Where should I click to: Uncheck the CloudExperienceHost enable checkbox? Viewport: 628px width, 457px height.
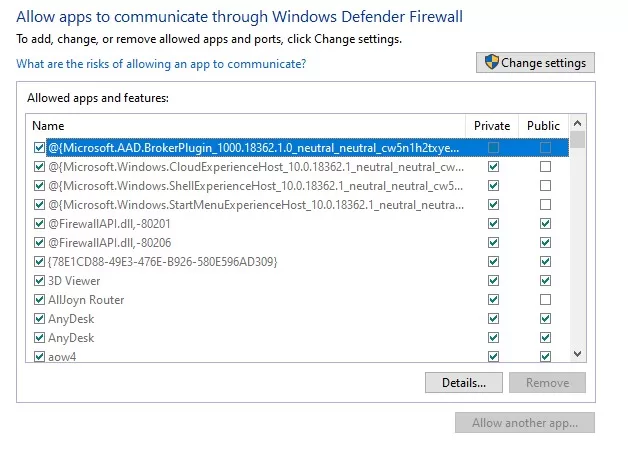(x=39, y=166)
